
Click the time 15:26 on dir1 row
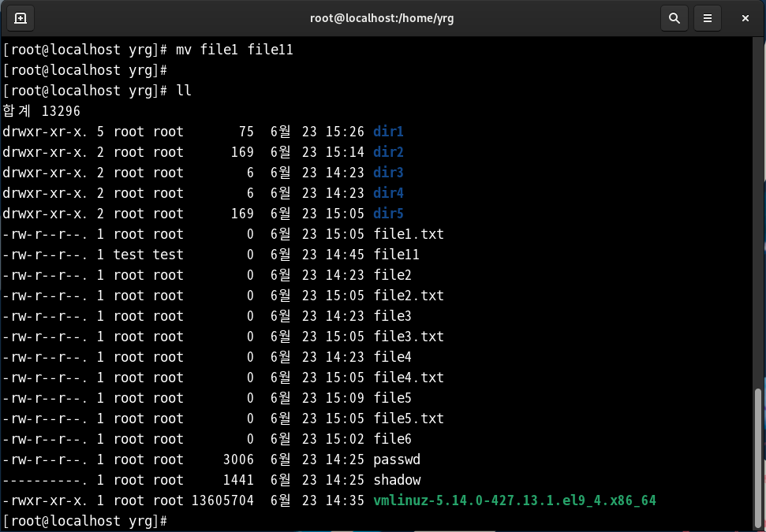345,132
